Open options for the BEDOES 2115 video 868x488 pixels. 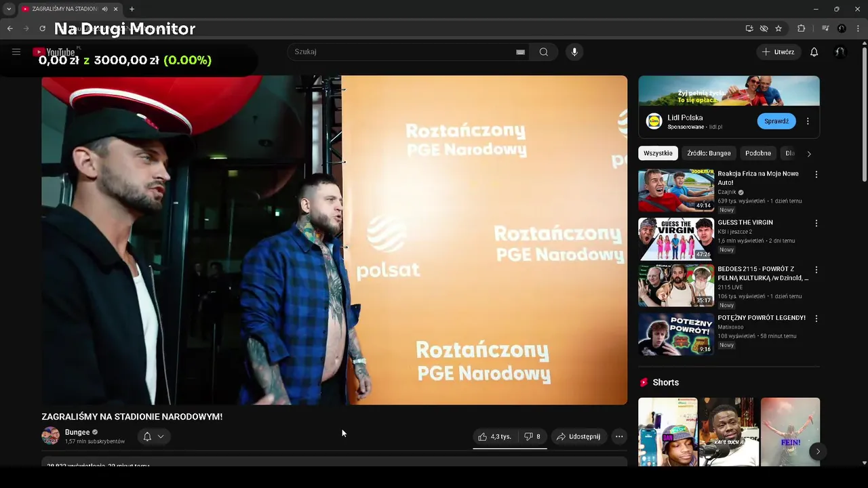click(816, 270)
